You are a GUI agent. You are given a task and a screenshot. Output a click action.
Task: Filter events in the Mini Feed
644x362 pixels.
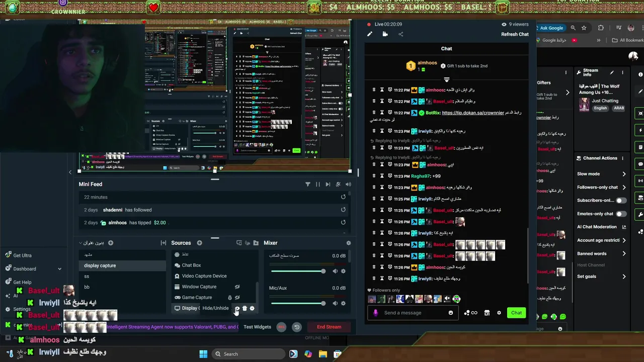308,185
